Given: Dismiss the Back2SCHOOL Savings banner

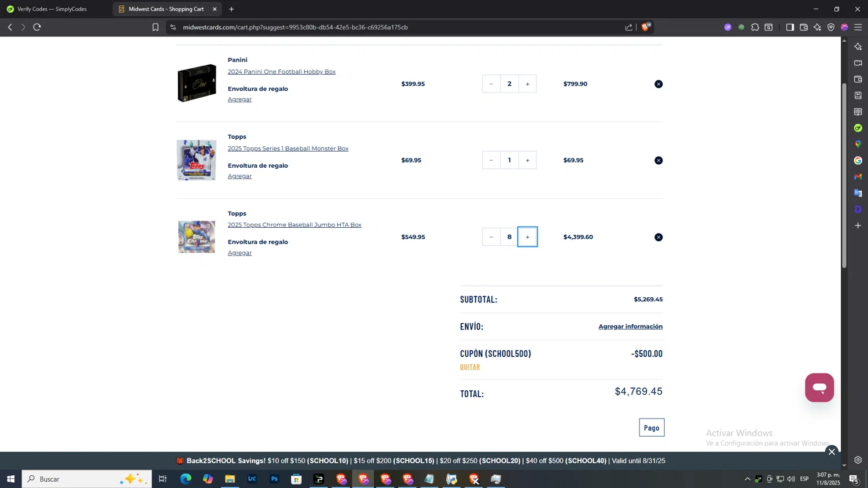Looking at the screenshot, I should (832, 452).
